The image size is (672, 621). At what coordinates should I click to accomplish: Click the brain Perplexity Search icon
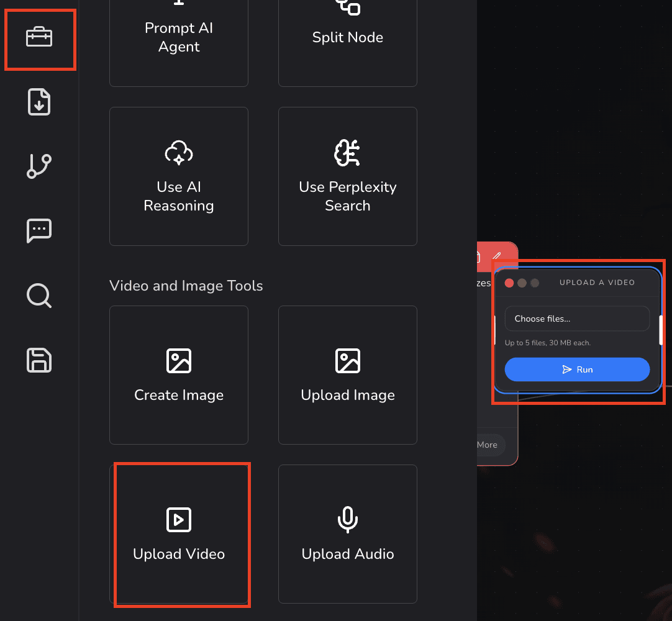point(348,153)
